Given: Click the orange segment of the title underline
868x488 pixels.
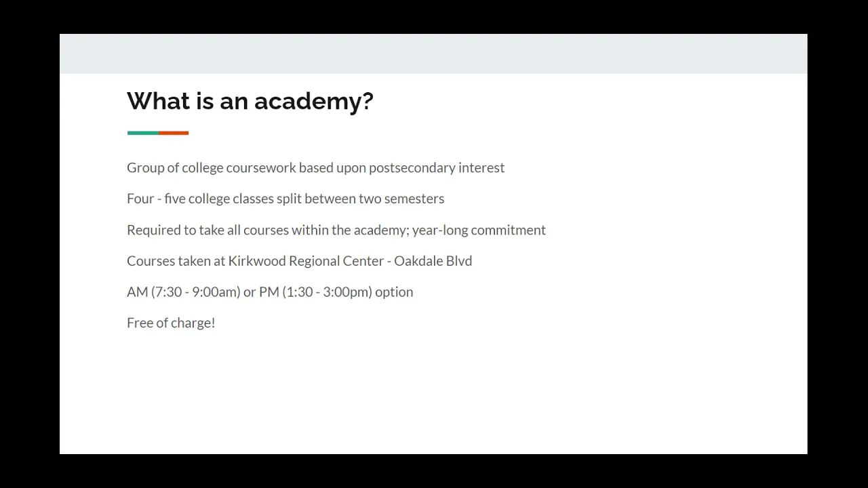Looking at the screenshot, I should tap(174, 133).
